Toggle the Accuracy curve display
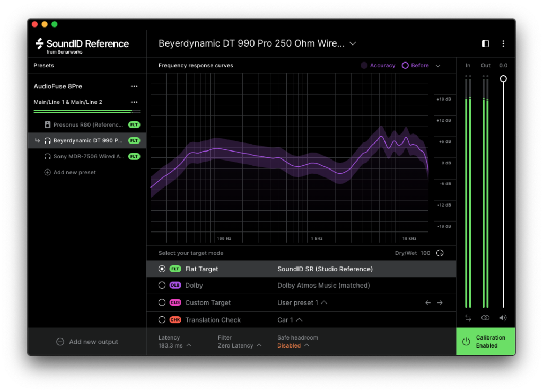 (x=378, y=66)
